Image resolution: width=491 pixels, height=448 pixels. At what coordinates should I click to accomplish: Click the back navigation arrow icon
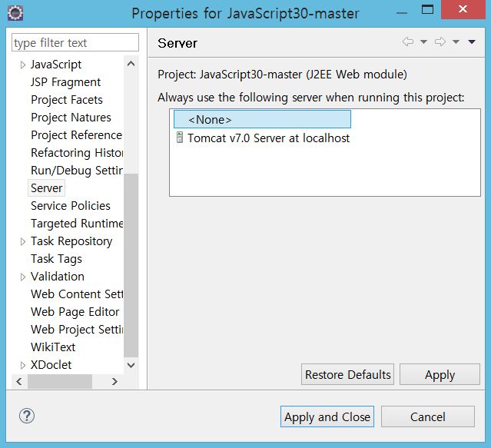pos(408,41)
